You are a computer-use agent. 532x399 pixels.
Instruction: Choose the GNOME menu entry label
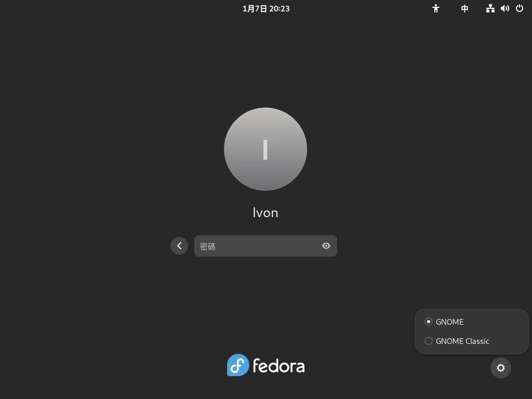[x=449, y=322]
